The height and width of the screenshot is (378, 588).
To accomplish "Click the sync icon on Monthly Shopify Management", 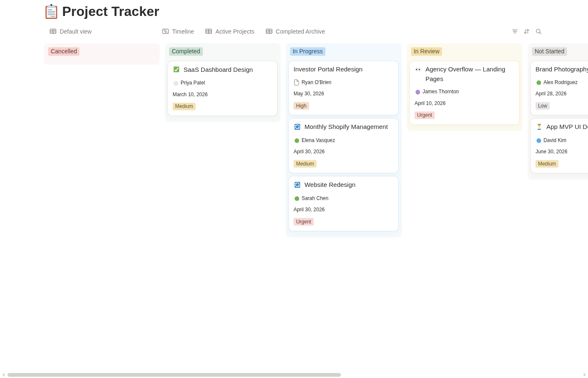I will [x=297, y=127].
